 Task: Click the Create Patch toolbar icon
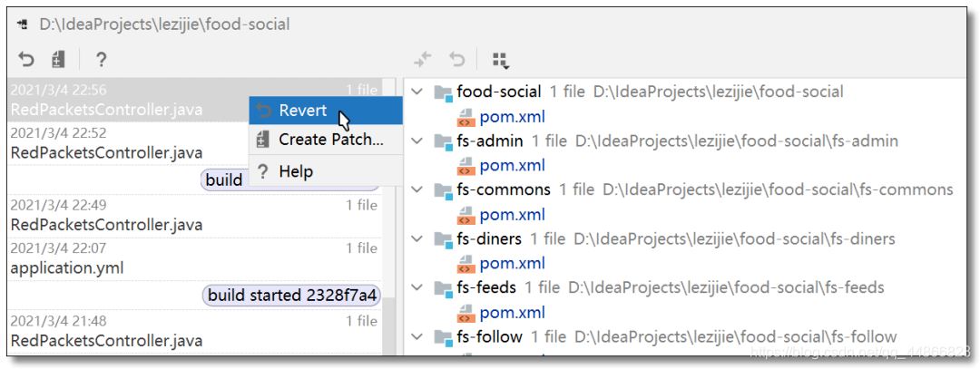[x=59, y=60]
